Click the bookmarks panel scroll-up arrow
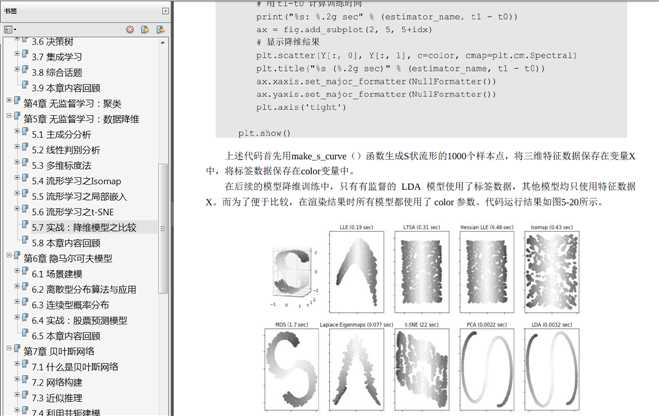Screen dimensions: 659x416 (x=163, y=42)
